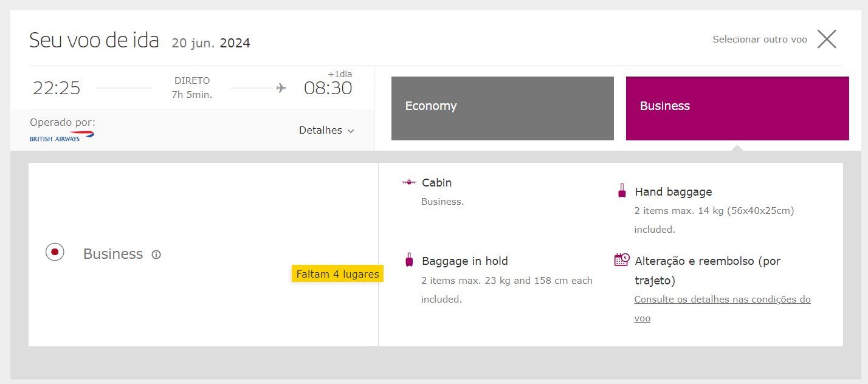This screenshot has width=868, height=384.
Task: Click the chevron next to Detalhes
Action: 351,131
